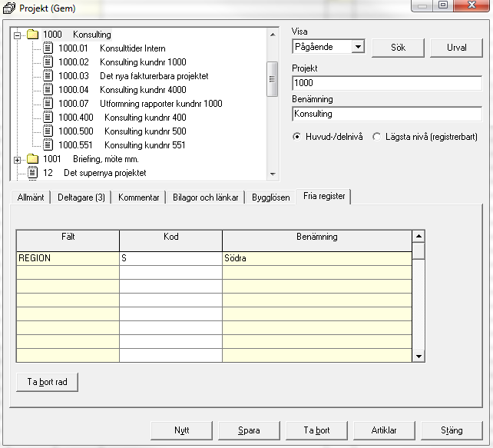
Task: Switch to the Kommentar tab
Action: point(139,197)
